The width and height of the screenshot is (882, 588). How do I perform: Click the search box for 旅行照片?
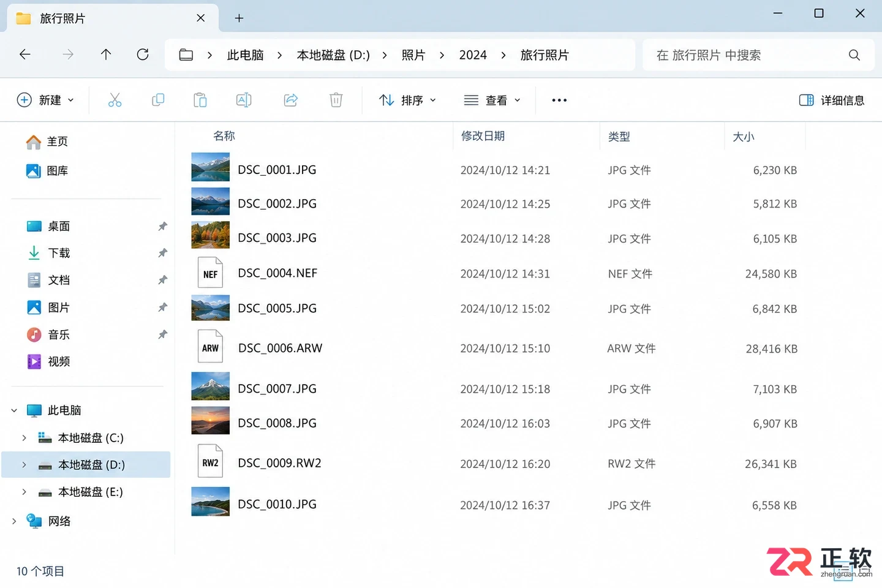pyautogui.click(x=758, y=55)
